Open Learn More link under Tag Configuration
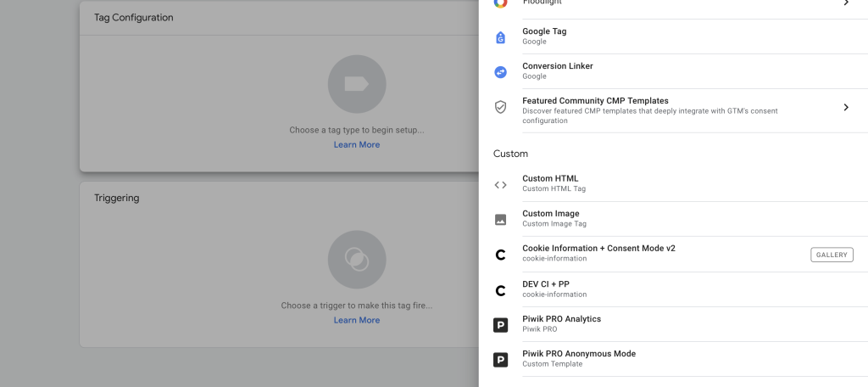This screenshot has width=868, height=387. coord(357,145)
